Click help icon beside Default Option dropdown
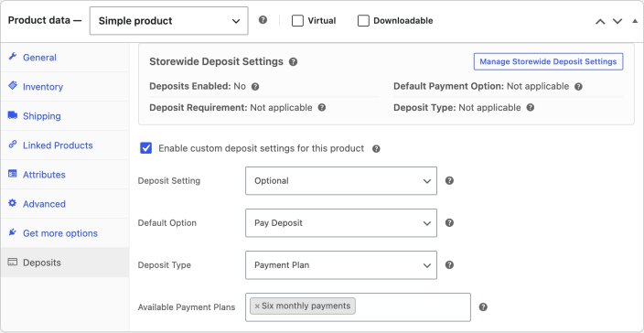644x333 pixels. point(449,223)
